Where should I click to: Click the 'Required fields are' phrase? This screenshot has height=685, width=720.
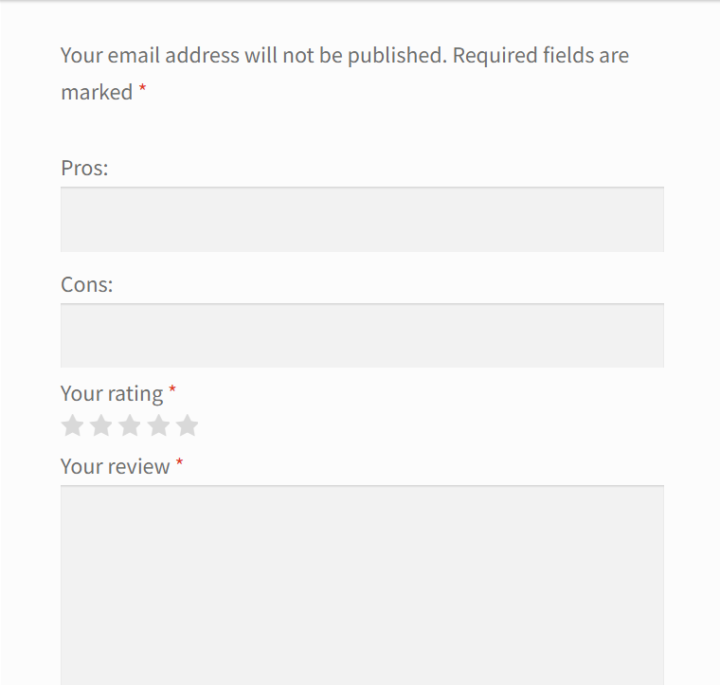(x=541, y=55)
